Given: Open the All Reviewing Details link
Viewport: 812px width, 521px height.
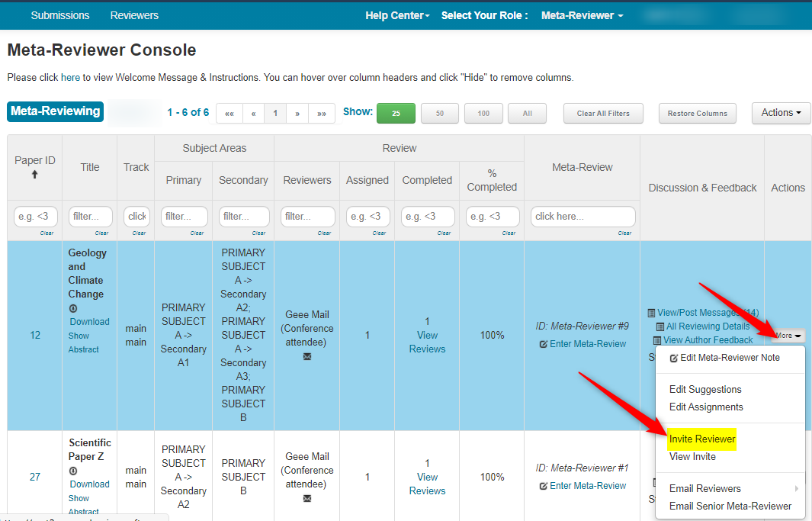Looking at the screenshot, I should click(x=708, y=326).
